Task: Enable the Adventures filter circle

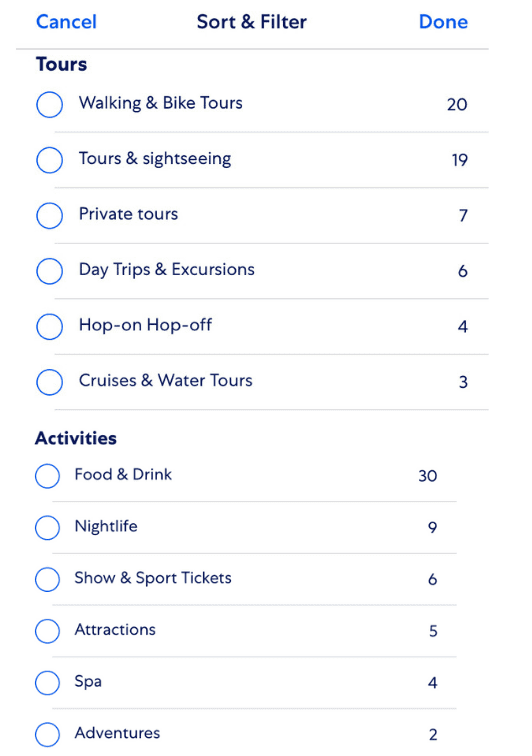Action: point(47,734)
